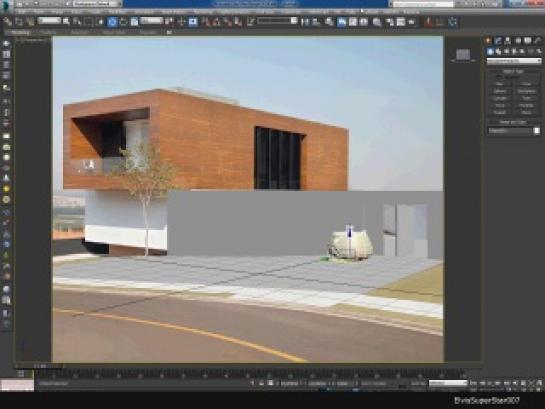The height and width of the screenshot is (409, 545).
Task: Open the Material Editor from toolbar
Action: [377, 22]
